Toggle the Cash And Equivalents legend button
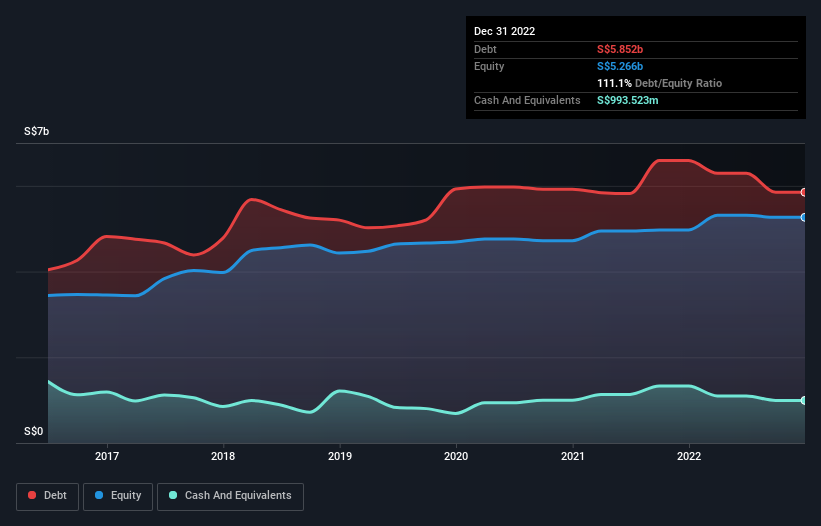821x526 pixels. 230,496
